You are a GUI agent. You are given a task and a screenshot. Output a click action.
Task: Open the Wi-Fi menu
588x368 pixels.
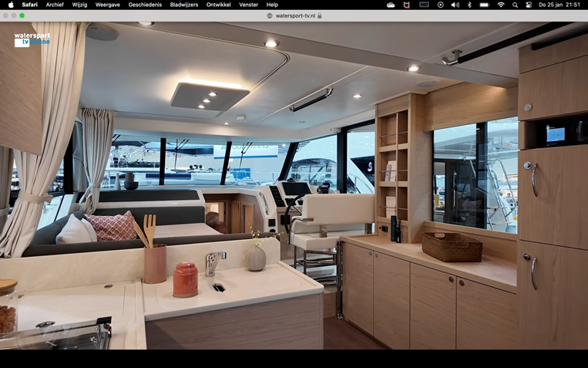501,5
